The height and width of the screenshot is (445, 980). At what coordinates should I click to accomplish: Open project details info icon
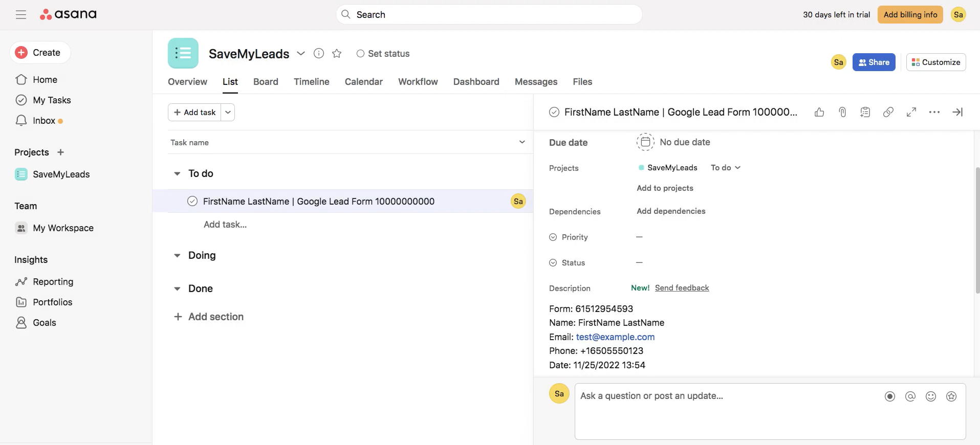click(319, 54)
